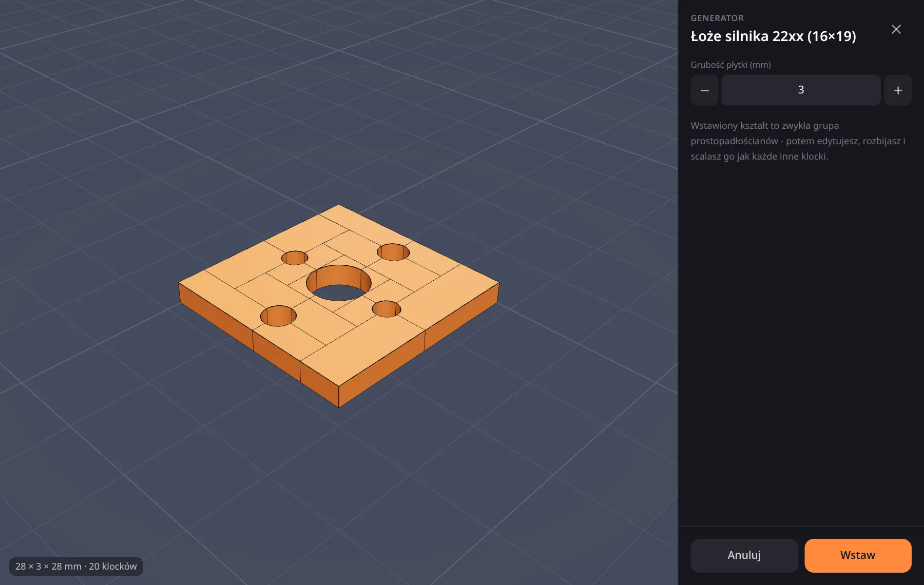Image resolution: width=924 pixels, height=585 pixels.
Task: Increase plate thickness with the plus button
Action: [x=898, y=90]
